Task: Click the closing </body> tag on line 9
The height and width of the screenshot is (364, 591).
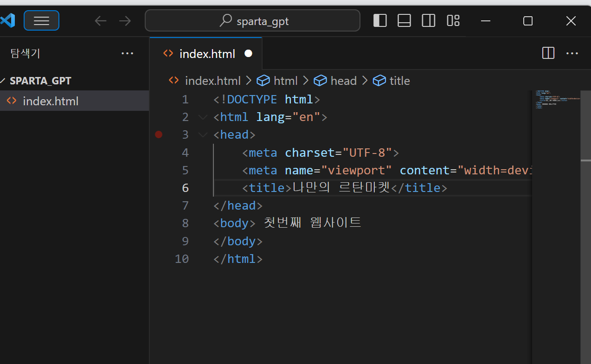Action: [x=238, y=241]
